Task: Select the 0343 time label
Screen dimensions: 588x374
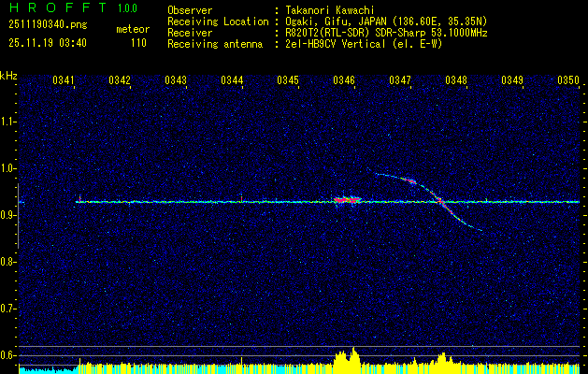Action: pos(176,80)
